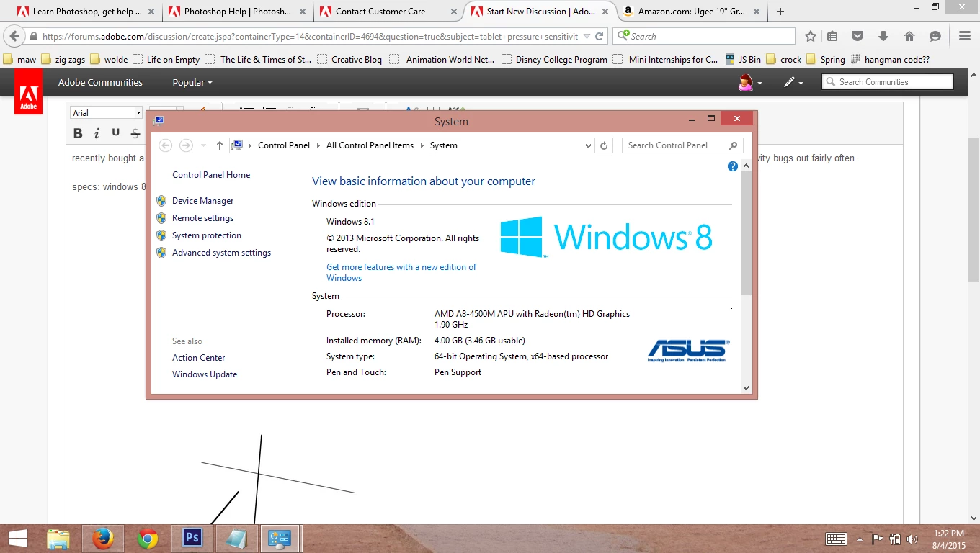This screenshot has height=553, width=980.
Task: Open the Help question mark icon
Action: tap(732, 166)
